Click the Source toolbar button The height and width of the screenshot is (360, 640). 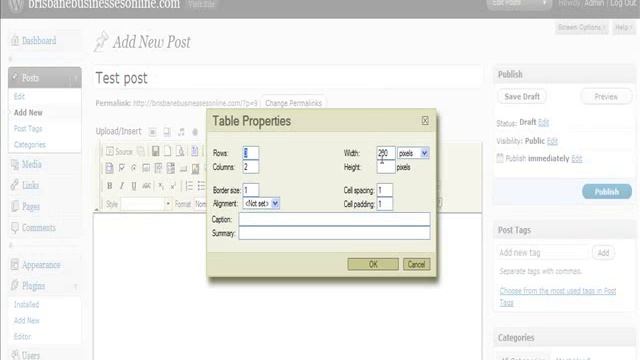[x=119, y=151]
